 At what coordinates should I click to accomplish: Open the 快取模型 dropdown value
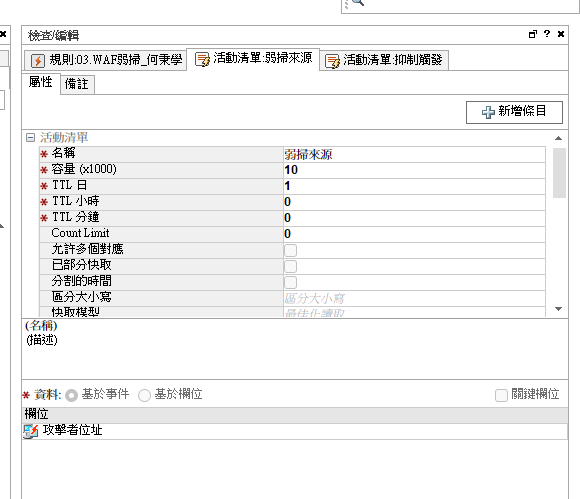[414, 312]
